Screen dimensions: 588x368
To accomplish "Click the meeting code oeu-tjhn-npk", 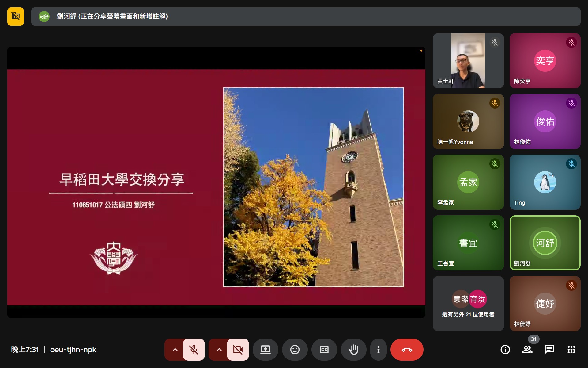I will (x=73, y=350).
